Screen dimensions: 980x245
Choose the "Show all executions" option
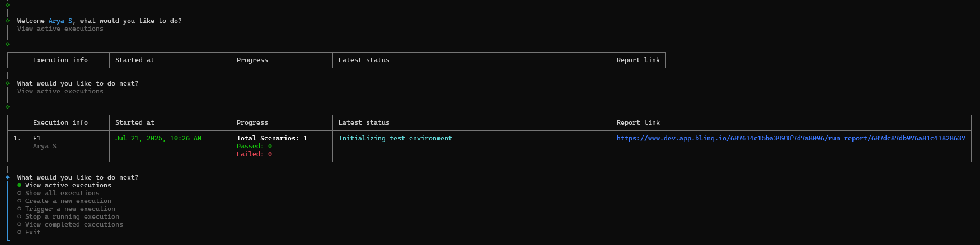click(x=62, y=193)
